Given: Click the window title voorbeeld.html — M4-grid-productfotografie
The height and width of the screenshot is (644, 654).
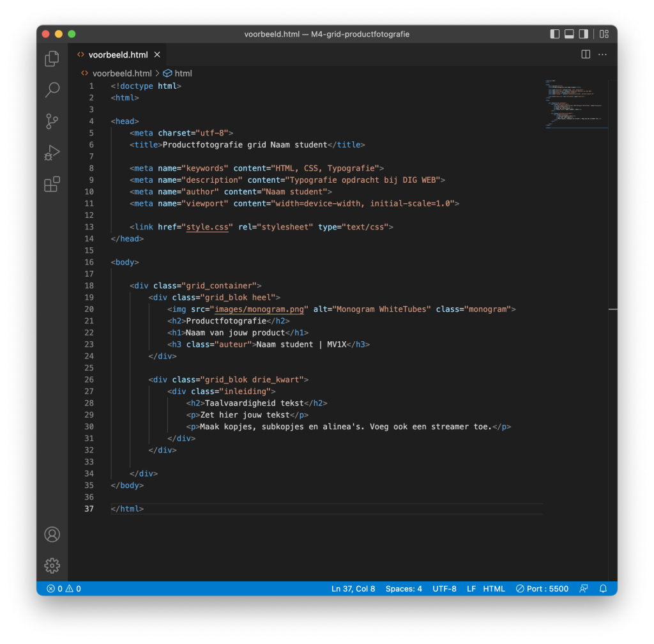Looking at the screenshot, I should [326, 34].
